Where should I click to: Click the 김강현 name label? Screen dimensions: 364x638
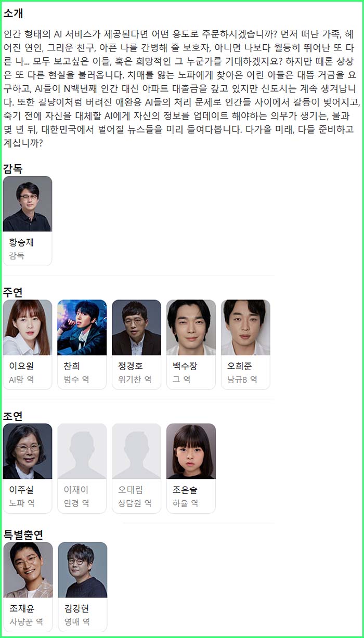coord(76,608)
